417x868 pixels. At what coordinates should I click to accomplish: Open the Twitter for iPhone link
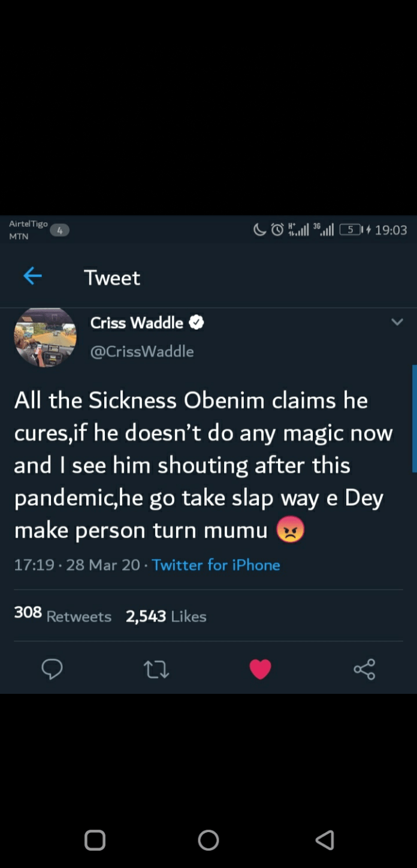pyautogui.click(x=216, y=564)
